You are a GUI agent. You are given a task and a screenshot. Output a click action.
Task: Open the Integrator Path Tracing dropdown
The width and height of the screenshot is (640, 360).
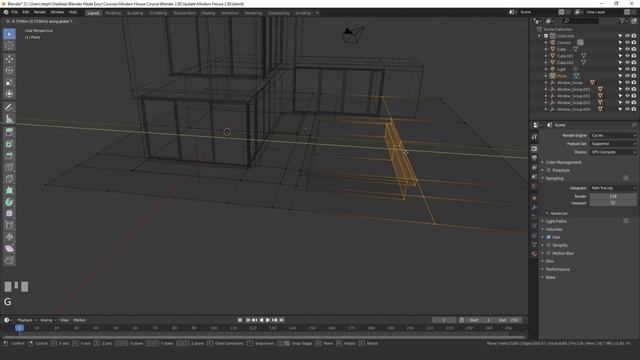point(613,188)
